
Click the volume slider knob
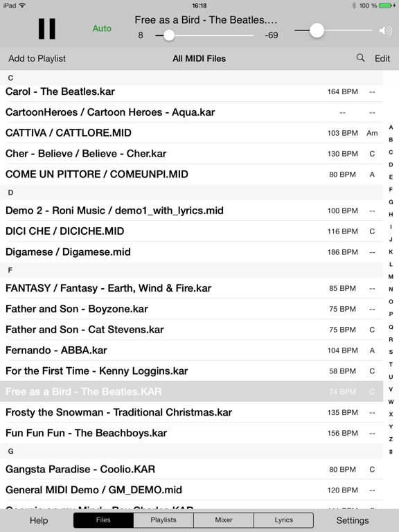tap(317, 31)
